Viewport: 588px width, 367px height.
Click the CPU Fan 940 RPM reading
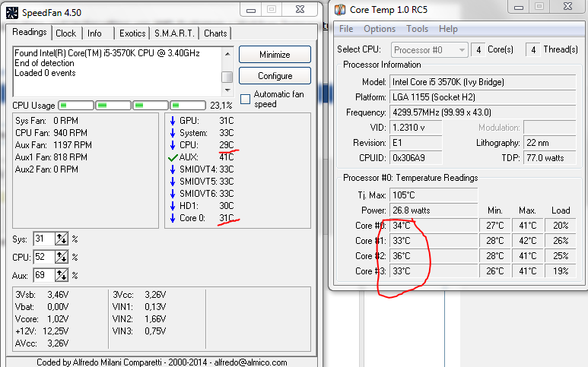point(52,133)
